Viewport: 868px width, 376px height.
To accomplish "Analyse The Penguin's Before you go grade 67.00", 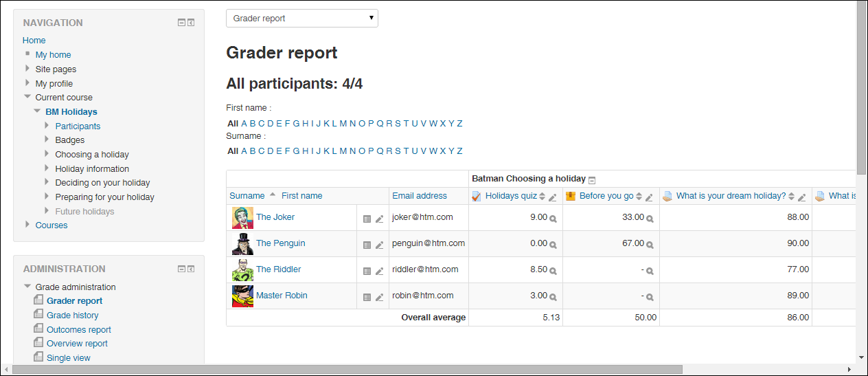I will coord(650,245).
